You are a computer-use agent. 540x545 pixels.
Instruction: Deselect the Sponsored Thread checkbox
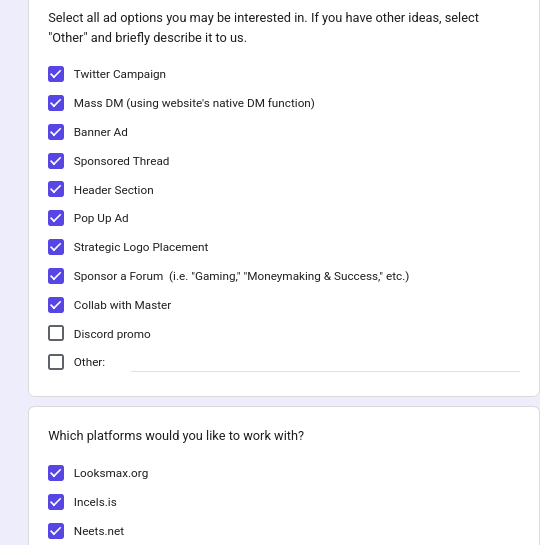click(x=56, y=161)
